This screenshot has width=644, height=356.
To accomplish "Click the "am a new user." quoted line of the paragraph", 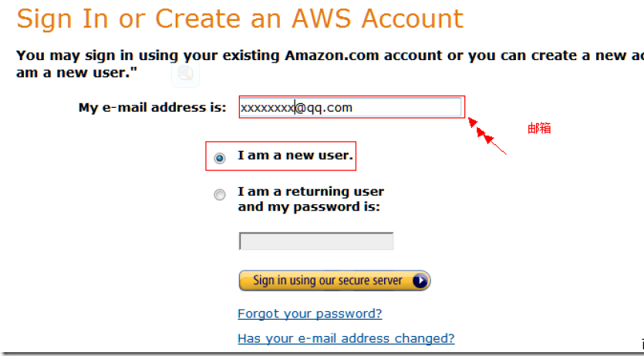I will click(x=71, y=72).
